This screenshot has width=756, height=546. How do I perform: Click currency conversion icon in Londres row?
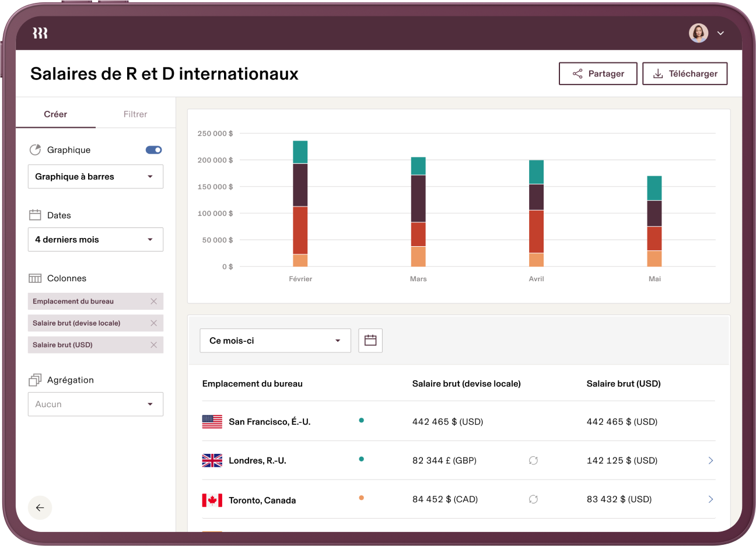[533, 461]
